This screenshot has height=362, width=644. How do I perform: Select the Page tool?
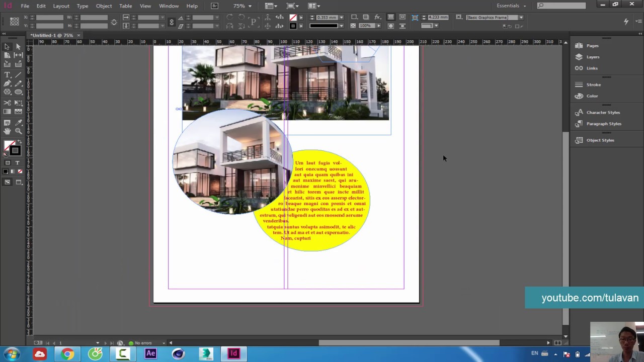(x=7, y=55)
